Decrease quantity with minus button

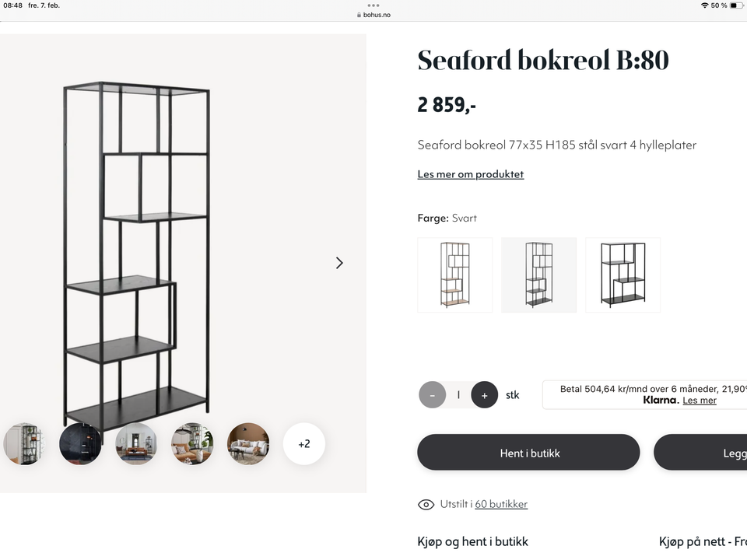[x=432, y=395]
